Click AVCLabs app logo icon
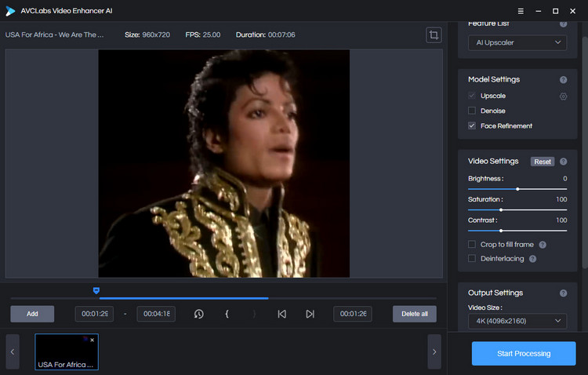Image resolution: width=588 pixels, height=375 pixels. (10, 11)
